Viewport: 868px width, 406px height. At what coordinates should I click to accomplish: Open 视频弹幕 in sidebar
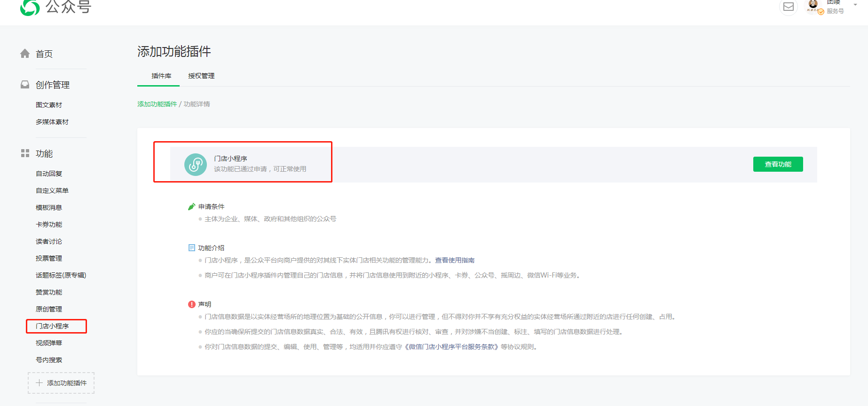[49, 343]
